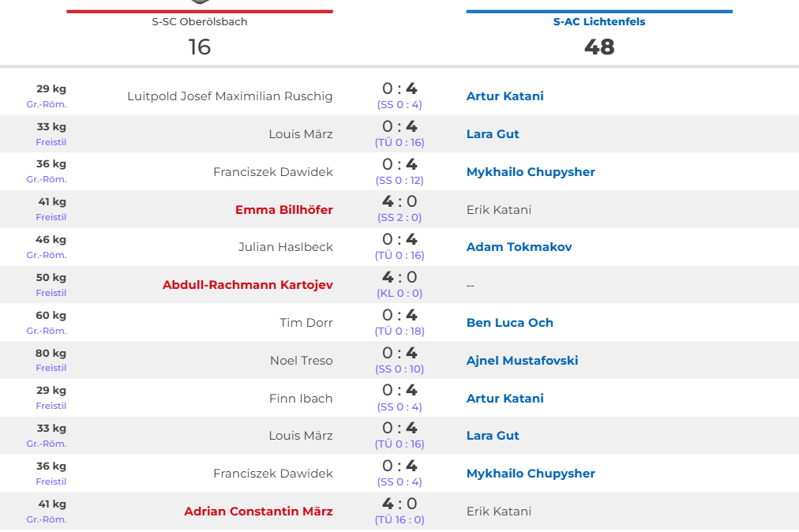View bout details for TÜ 0 : 18
799x532 pixels.
pos(399,332)
